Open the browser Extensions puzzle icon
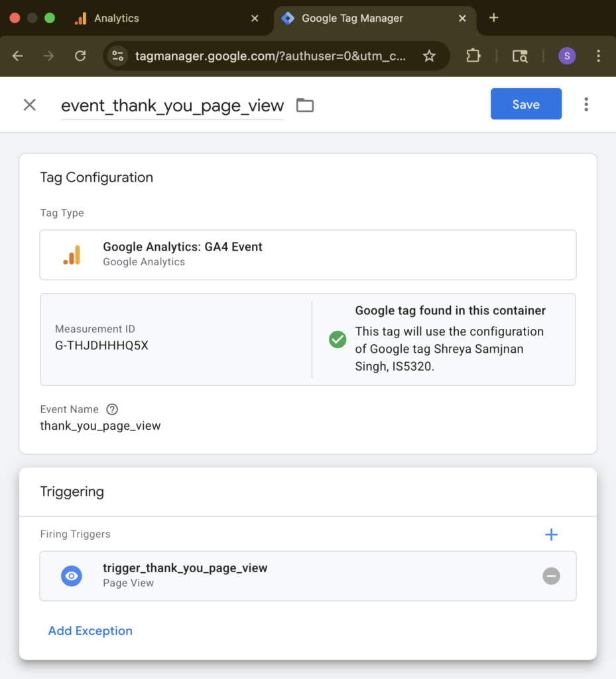616x679 pixels. 473,56
